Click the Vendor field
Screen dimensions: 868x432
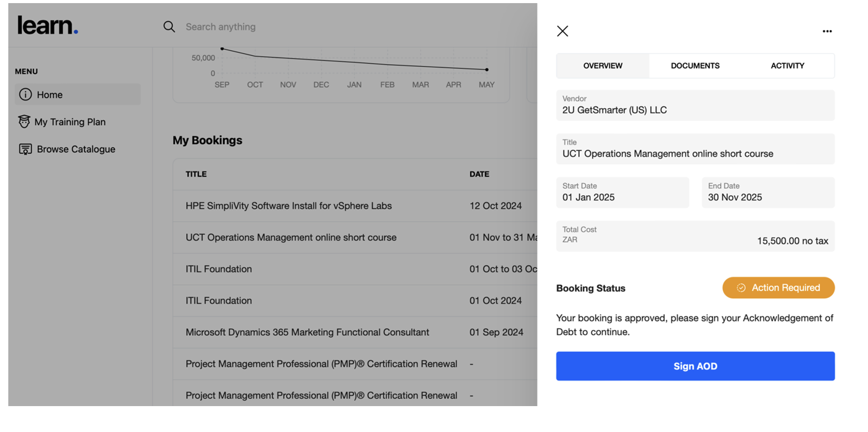(695, 105)
